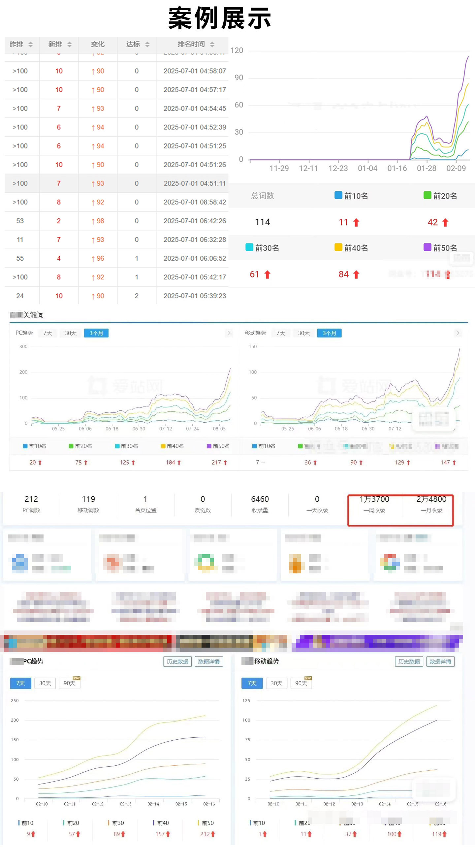
Task: Select 30天 tab left of 移动趋势 3个月
Action: click(303, 333)
